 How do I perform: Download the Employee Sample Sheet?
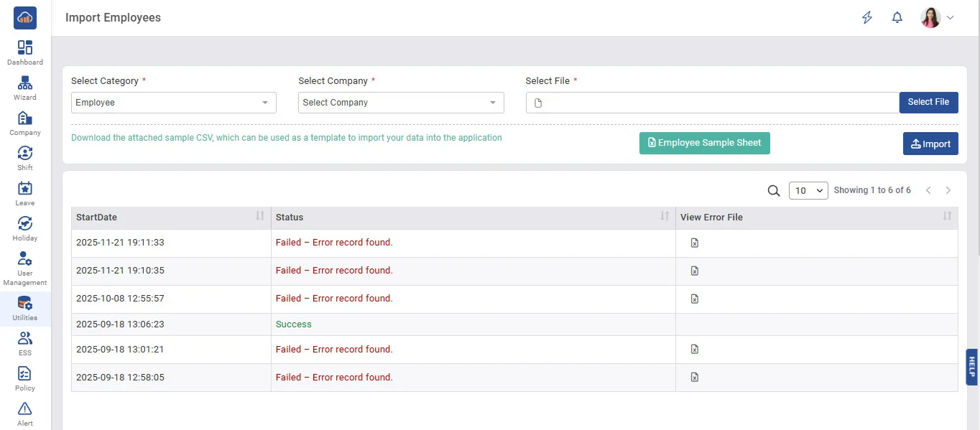(x=704, y=143)
